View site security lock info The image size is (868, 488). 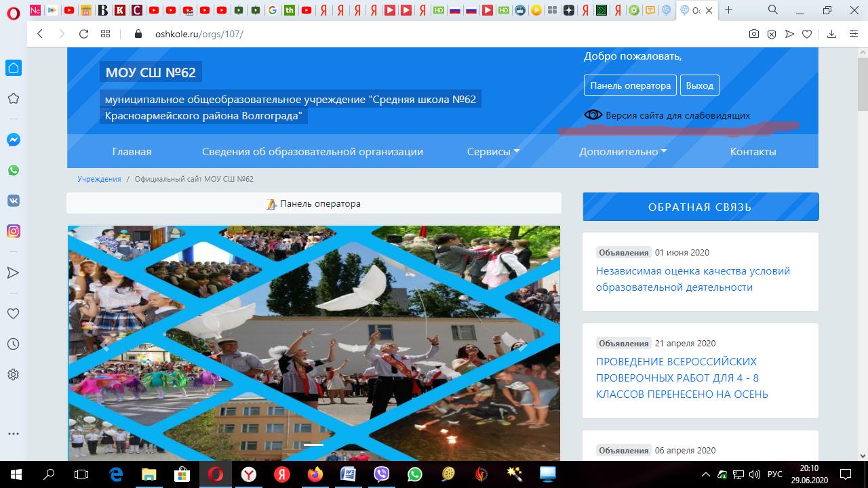click(138, 34)
